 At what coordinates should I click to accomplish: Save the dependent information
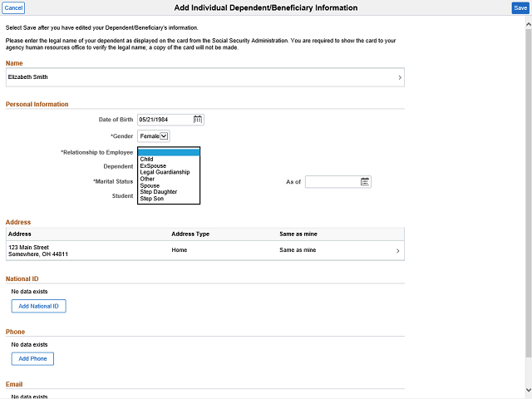tap(520, 7)
